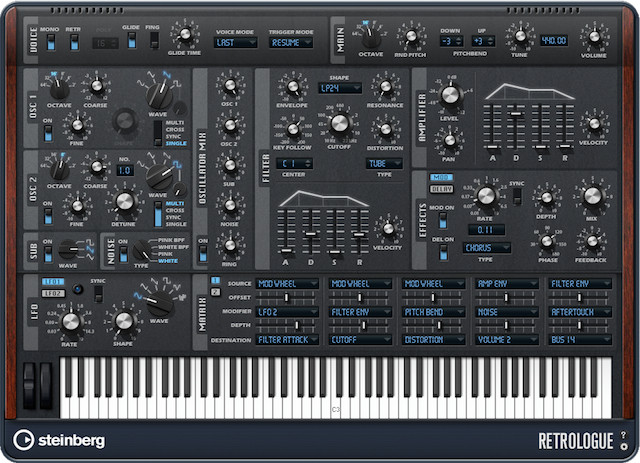Switch to effects Delay tab
640x463 pixels.
pyautogui.click(x=441, y=189)
